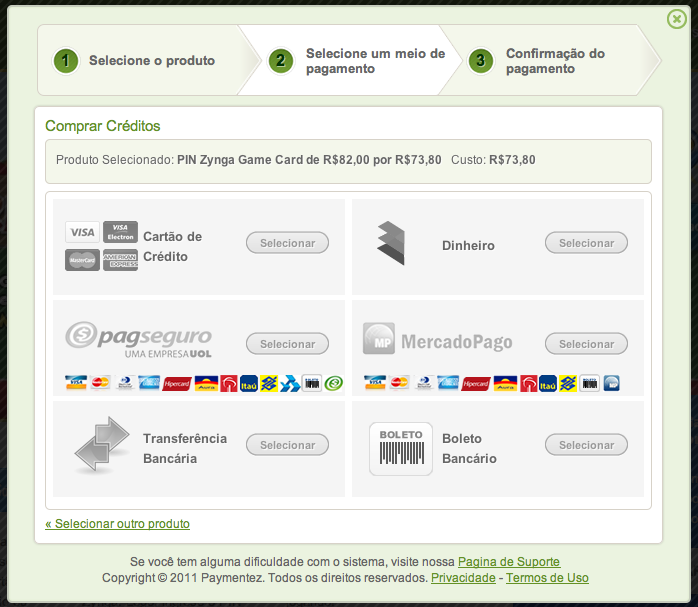This screenshot has height=607, width=698.
Task: Close the payment dialog with the X icon
Action: (x=677, y=19)
